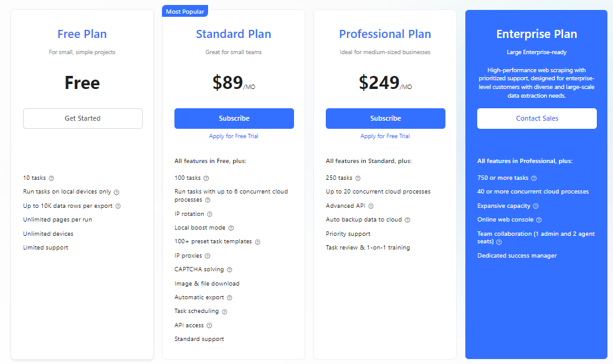Subscribe to the Professional Plan
The image size is (613, 364).
point(386,118)
